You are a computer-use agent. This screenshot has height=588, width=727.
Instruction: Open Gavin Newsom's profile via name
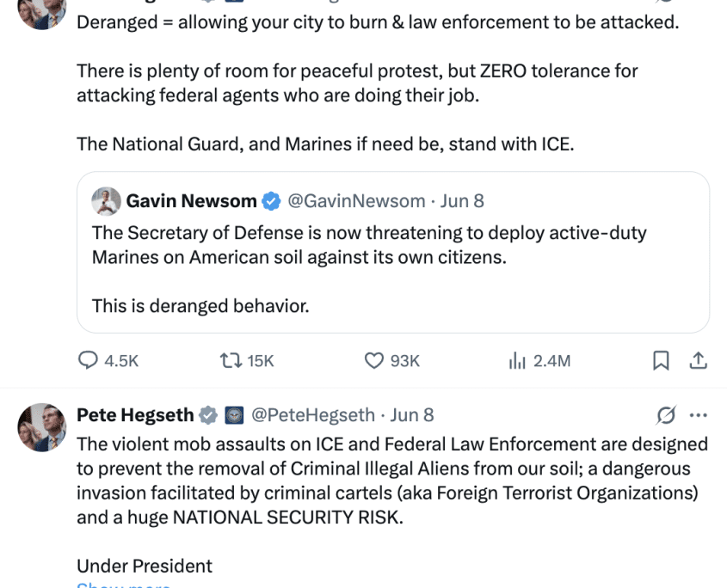(191, 201)
